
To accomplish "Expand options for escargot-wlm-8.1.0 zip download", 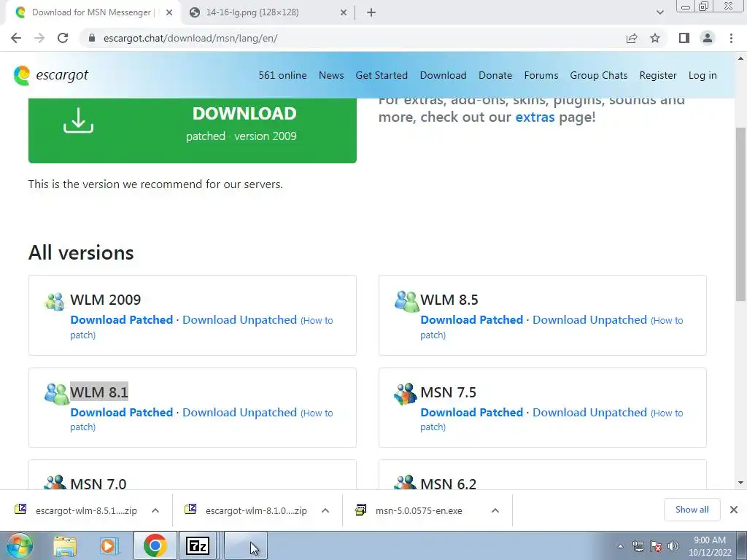I will click(x=325, y=510).
